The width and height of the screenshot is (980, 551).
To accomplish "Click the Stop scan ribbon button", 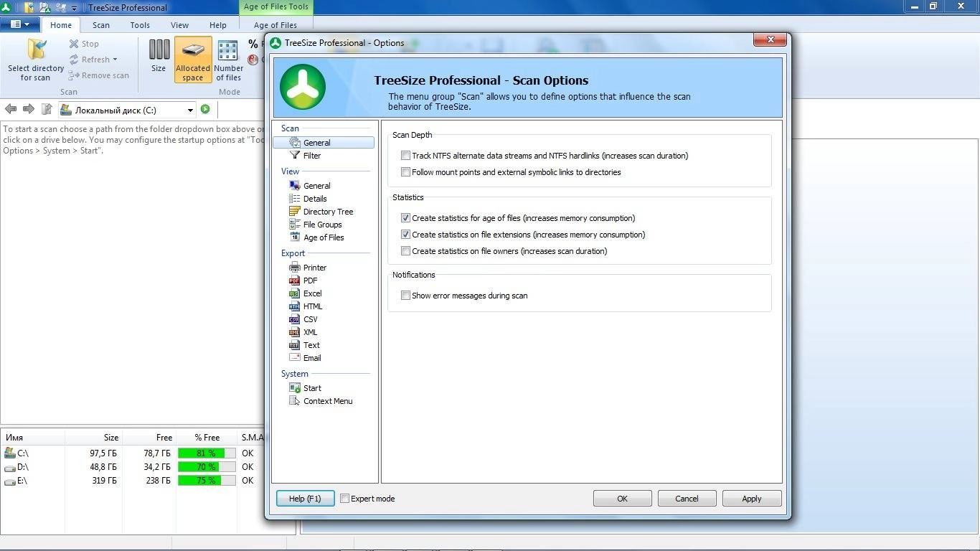I will (x=85, y=44).
